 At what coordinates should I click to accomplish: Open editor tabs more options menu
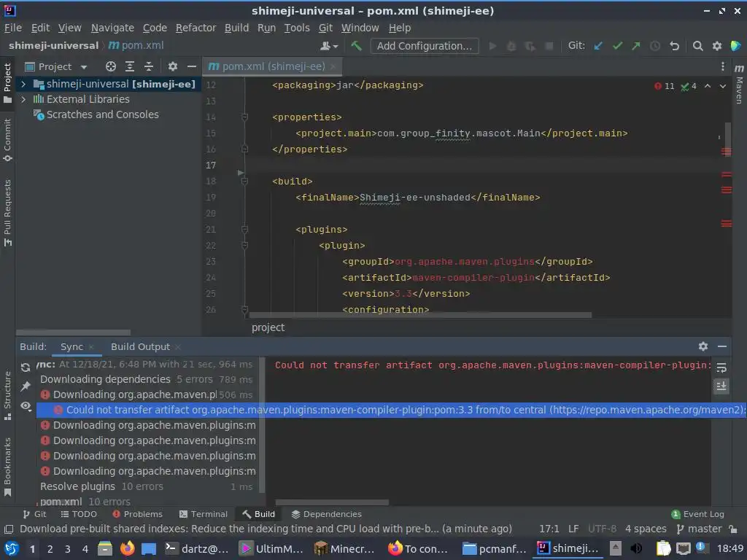coord(722,66)
